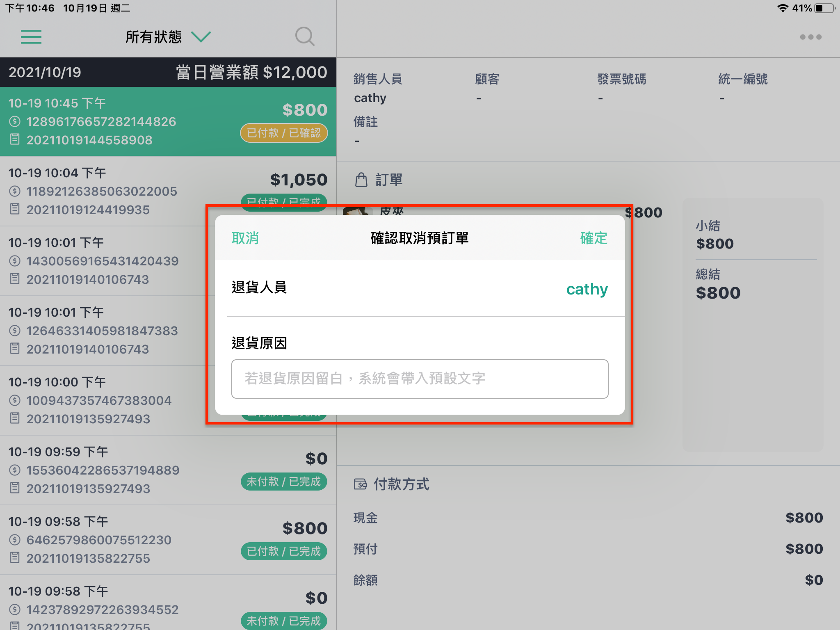The width and height of the screenshot is (840, 630).
Task: Open the $800 order from 09:58 下午
Action: coord(168,540)
